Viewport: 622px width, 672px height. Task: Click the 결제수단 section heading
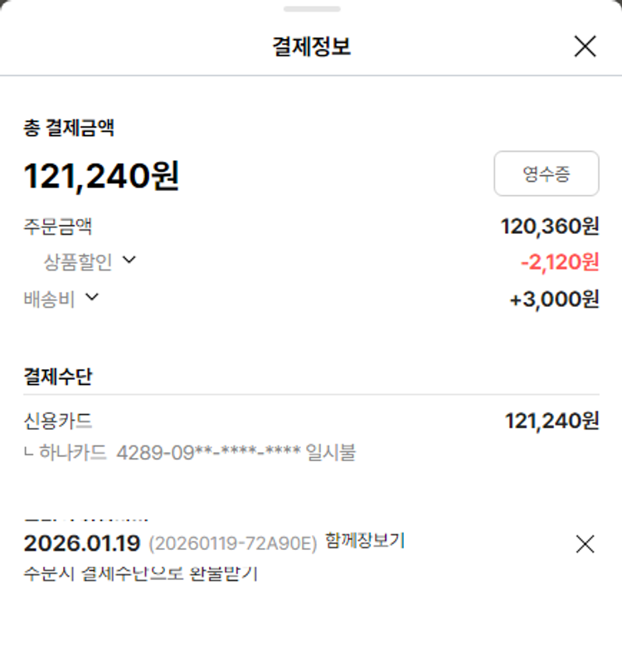click(58, 376)
